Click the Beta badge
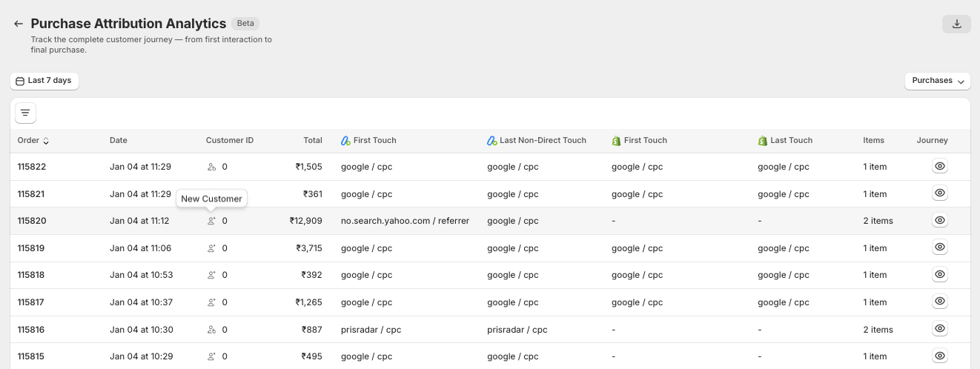980x369 pixels. (x=245, y=24)
